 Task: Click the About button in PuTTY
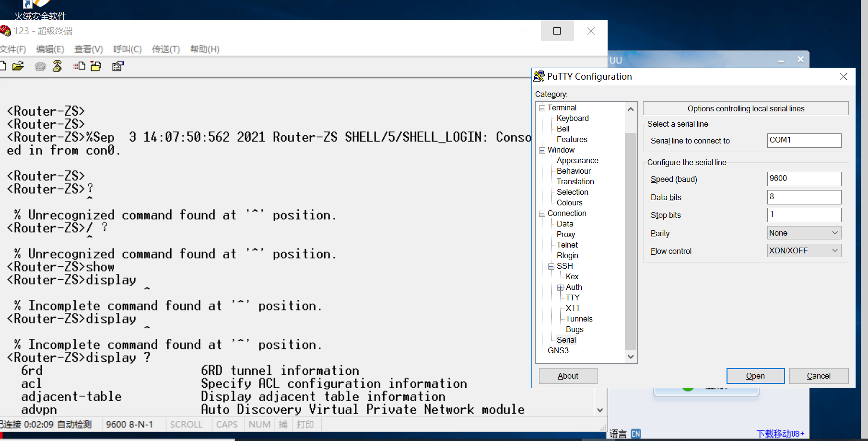pyautogui.click(x=568, y=376)
